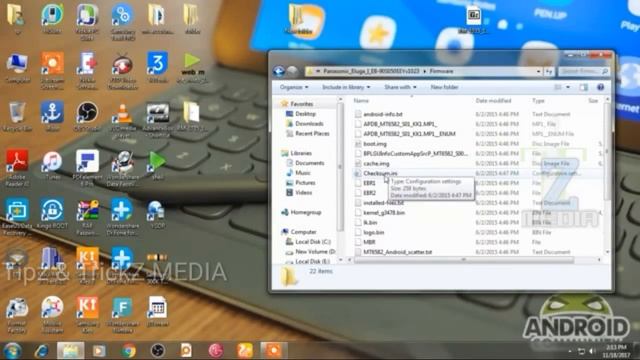Image resolution: width=640 pixels, height=360 pixels.
Task: Switch to OBS from the taskbar
Action: pos(158,351)
